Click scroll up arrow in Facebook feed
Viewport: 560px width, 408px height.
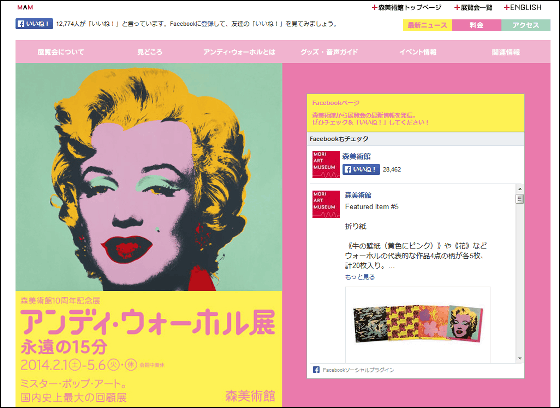520,189
